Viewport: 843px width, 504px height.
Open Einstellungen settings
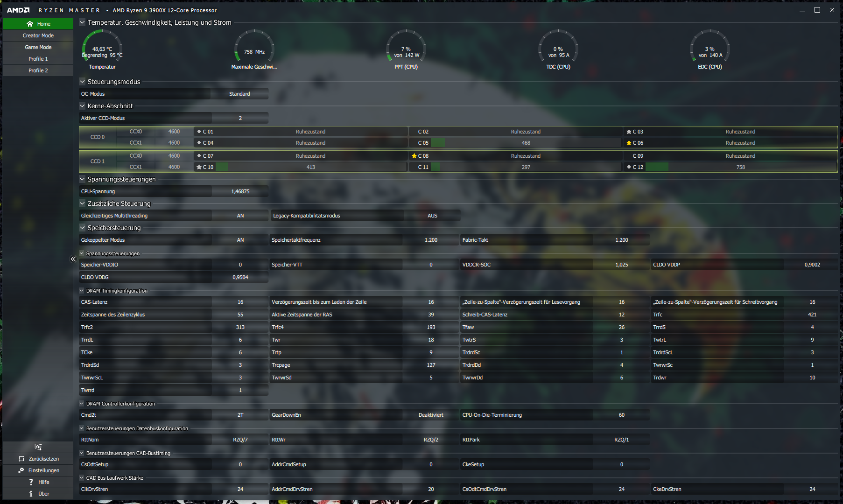point(38,470)
